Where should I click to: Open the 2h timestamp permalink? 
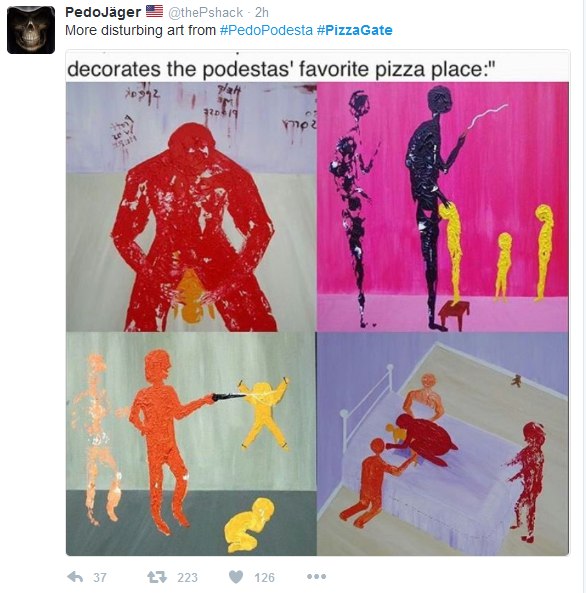click(x=261, y=12)
